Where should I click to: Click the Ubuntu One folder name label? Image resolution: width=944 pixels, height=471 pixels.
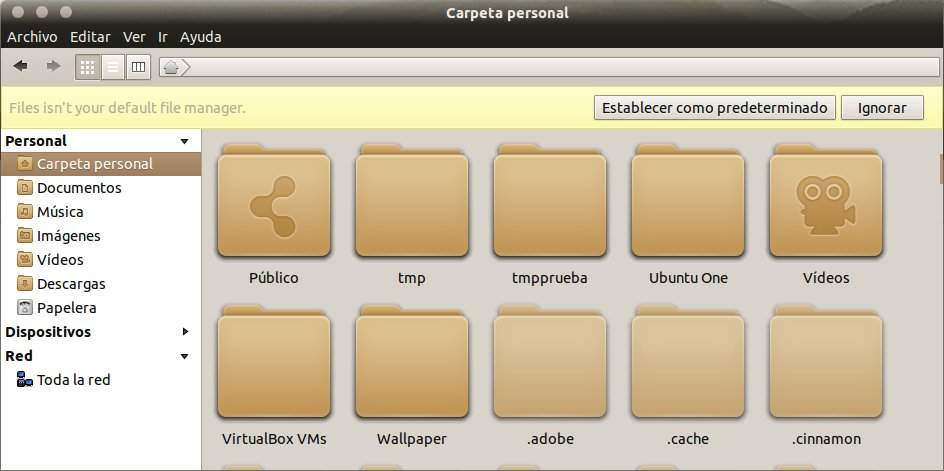pos(688,278)
